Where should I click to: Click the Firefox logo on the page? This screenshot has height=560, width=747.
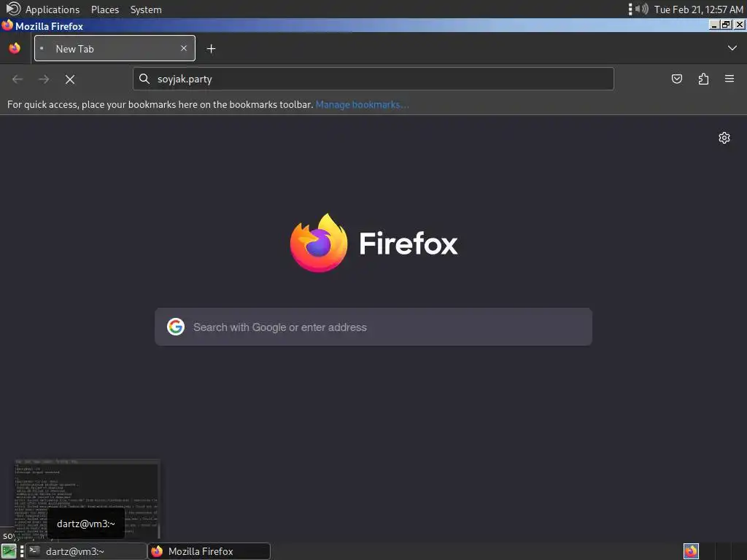[x=319, y=243]
